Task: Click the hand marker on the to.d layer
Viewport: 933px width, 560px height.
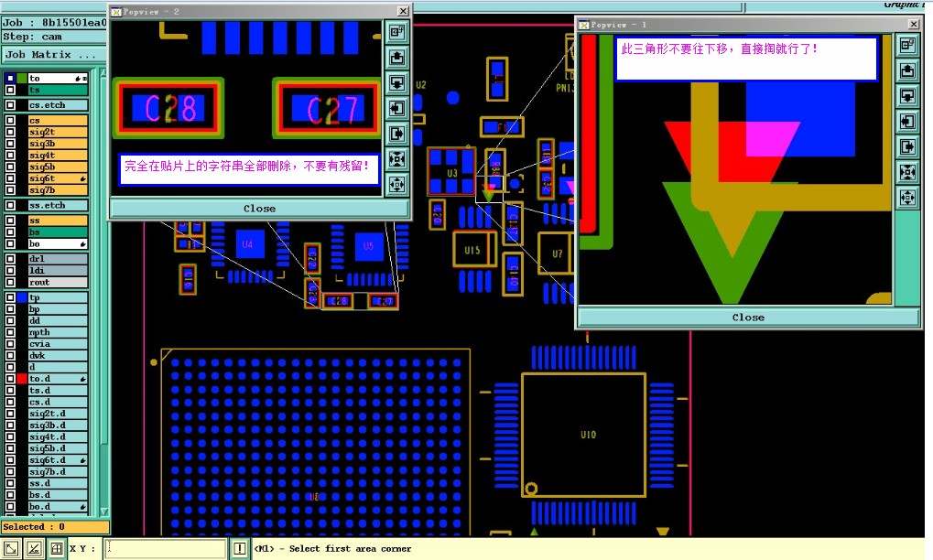Action: [82, 379]
